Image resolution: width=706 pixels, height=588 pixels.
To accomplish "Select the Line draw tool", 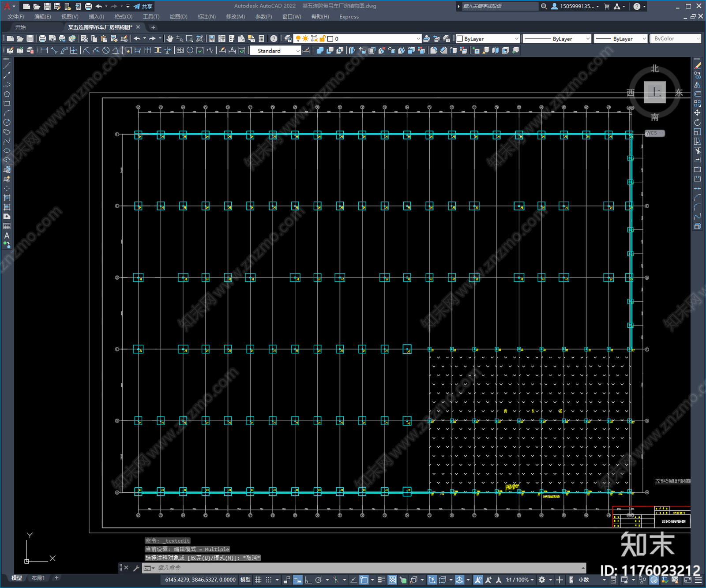I will pos(7,66).
